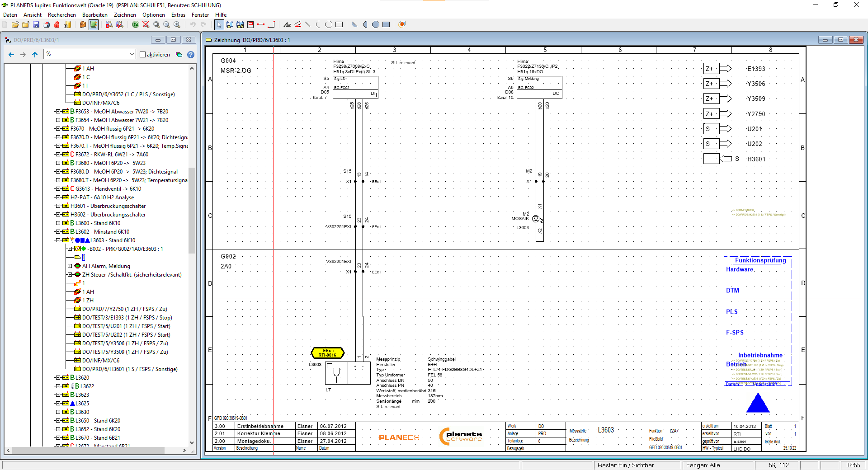
Task: Restore the PLANEDS main window
Action: tap(836, 5)
